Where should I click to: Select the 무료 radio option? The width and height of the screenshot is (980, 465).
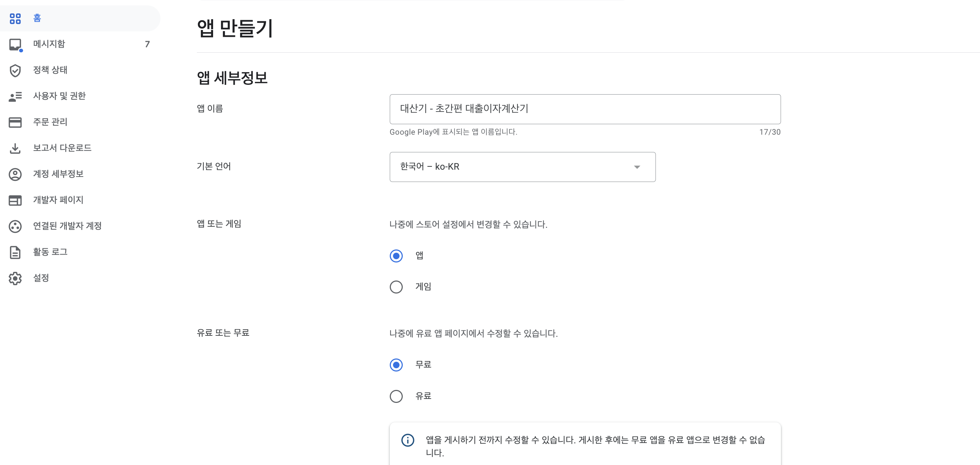[396, 365]
